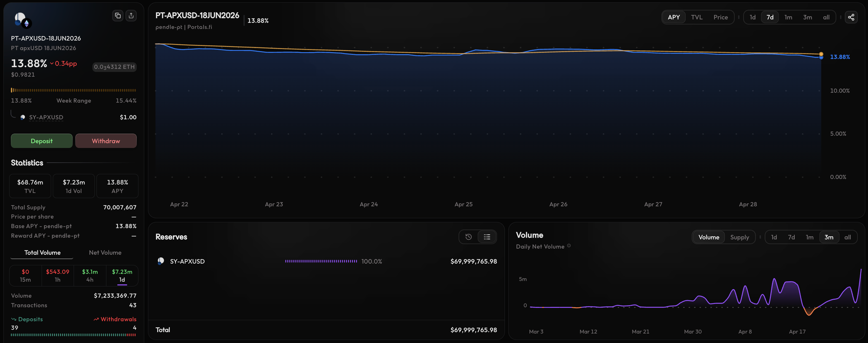Viewport: 868px width, 343px height.
Task: Click the Transactions count 43
Action: [133, 305]
